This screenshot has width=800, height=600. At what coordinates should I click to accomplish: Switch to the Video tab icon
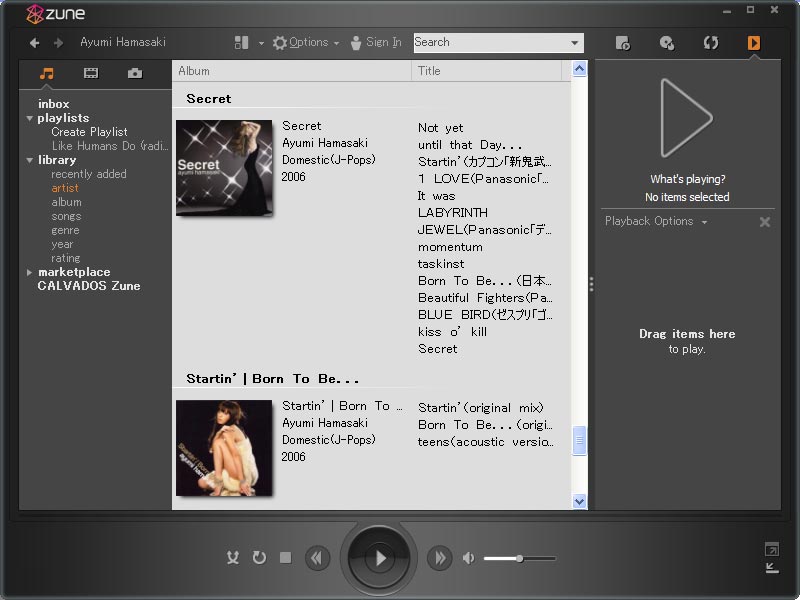[91, 73]
